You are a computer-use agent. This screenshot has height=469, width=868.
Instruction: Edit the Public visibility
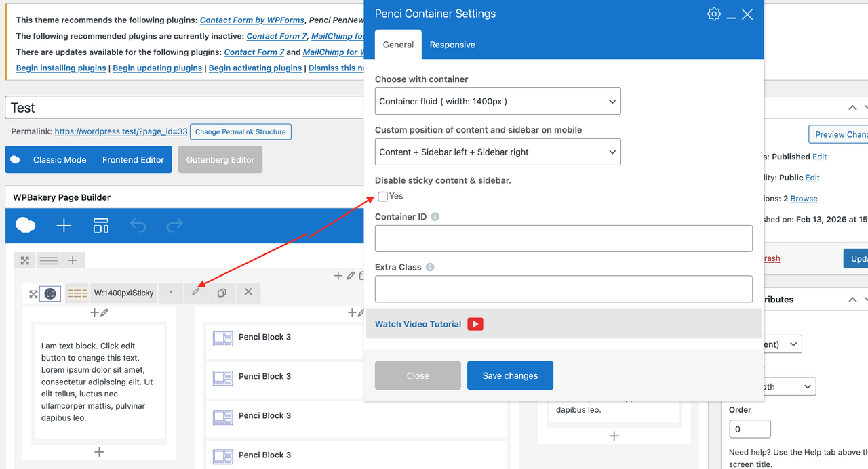812,178
